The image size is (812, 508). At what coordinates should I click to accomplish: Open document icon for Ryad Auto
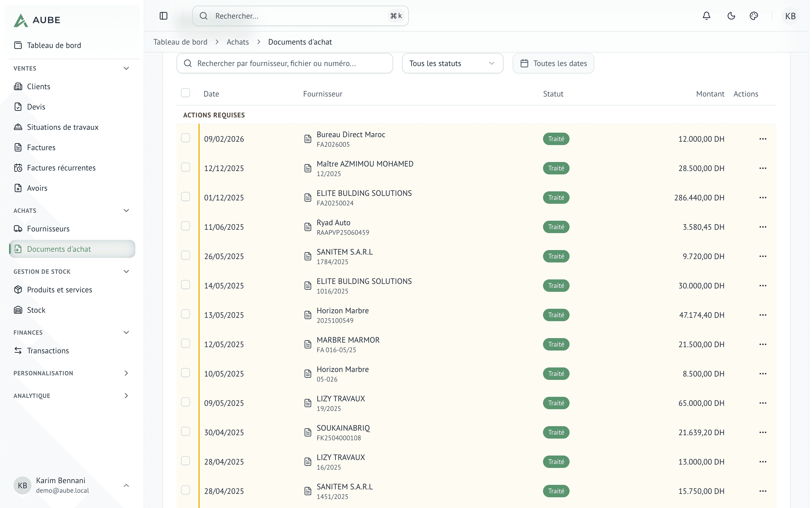click(308, 227)
